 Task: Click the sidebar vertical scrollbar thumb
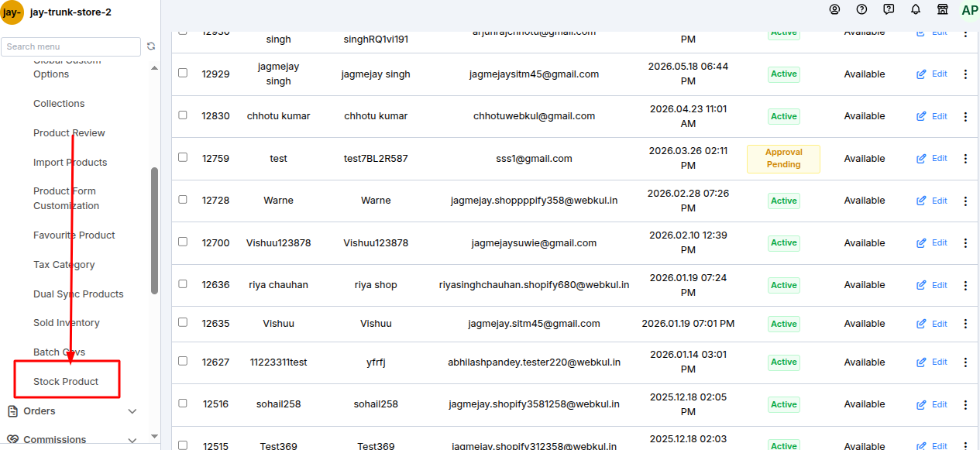154,230
